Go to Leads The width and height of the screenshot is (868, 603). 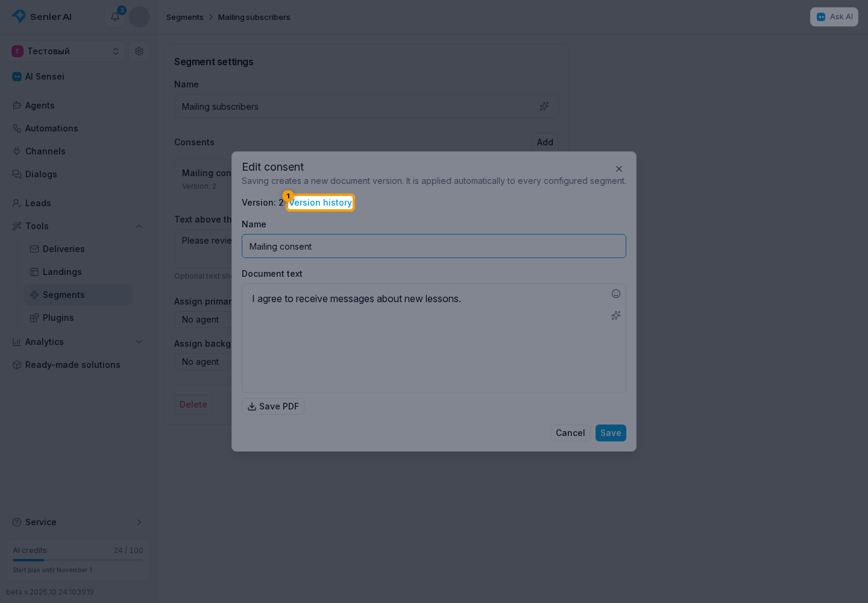(x=78, y=203)
